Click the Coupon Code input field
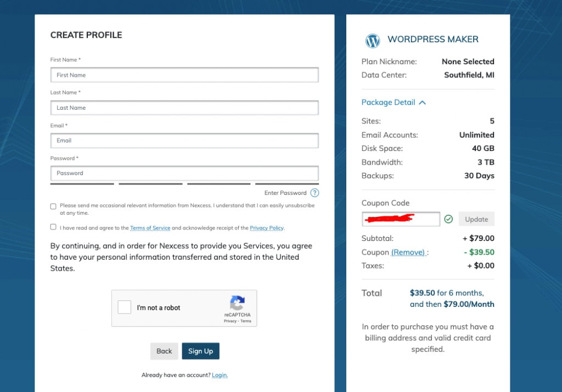The image size is (562, 392). [401, 219]
